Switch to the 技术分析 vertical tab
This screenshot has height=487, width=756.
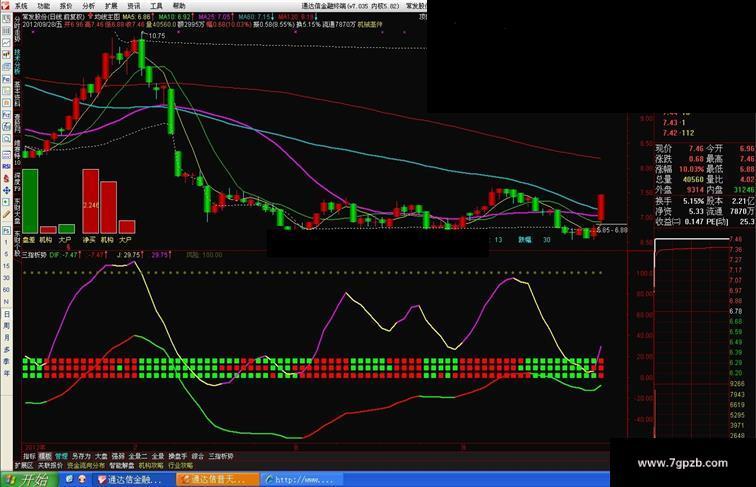coord(17,61)
